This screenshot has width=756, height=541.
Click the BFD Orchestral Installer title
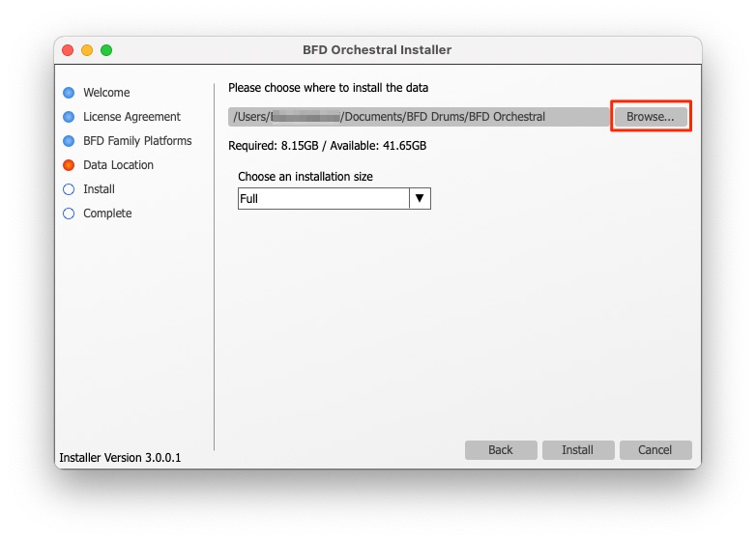(377, 50)
